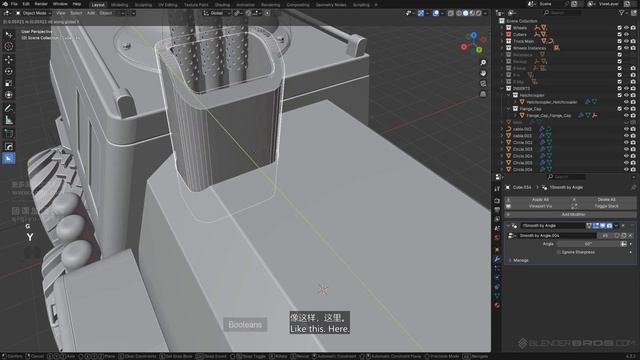Image resolution: width=640 pixels, height=360 pixels.
Task: Select the Annotate tool
Action: (9, 108)
